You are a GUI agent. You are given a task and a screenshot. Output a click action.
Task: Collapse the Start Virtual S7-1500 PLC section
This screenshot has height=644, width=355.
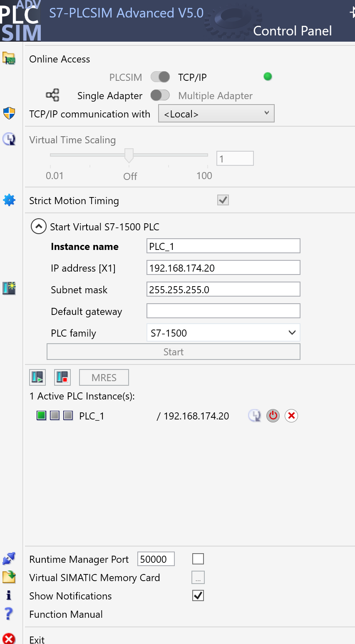38,227
